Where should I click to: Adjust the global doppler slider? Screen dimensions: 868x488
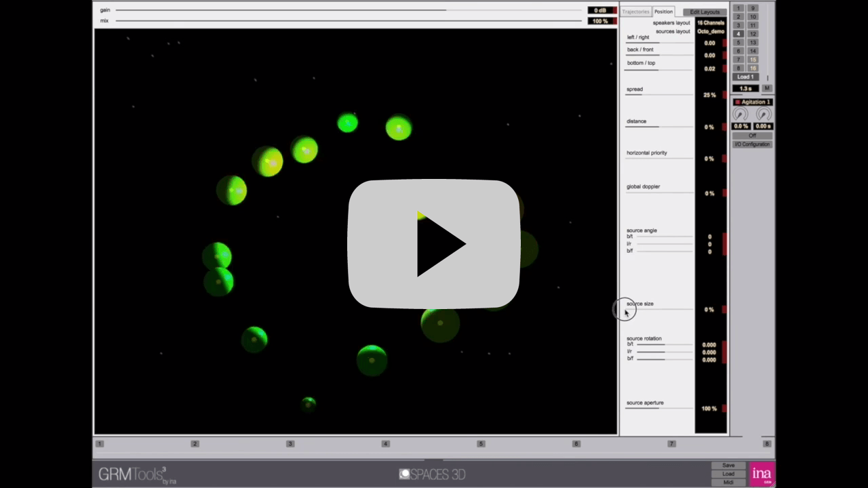[x=659, y=192]
